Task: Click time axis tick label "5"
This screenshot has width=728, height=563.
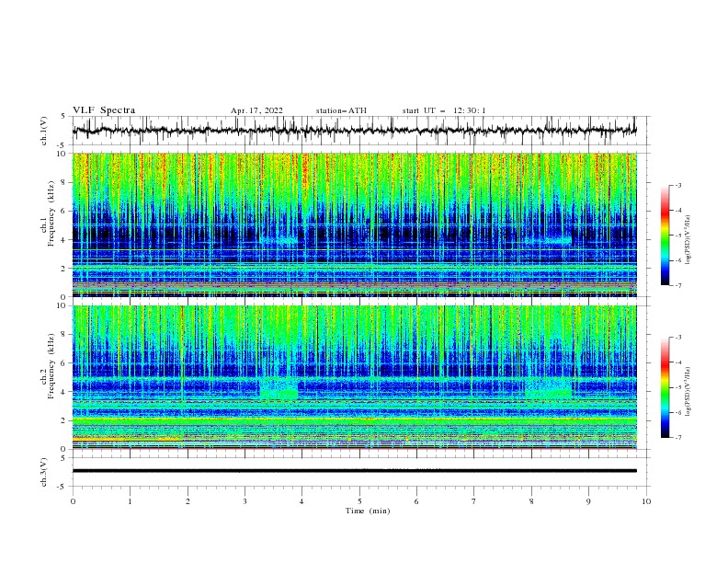Action: [359, 501]
